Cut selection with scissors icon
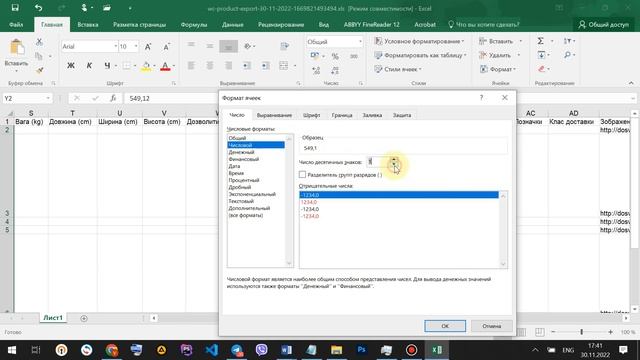The image size is (640, 360). (39, 42)
